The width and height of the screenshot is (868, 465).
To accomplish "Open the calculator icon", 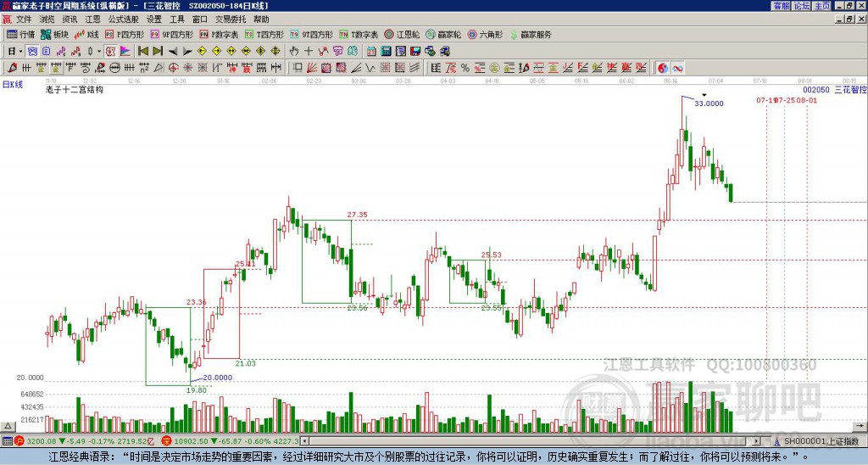I will click(x=386, y=52).
